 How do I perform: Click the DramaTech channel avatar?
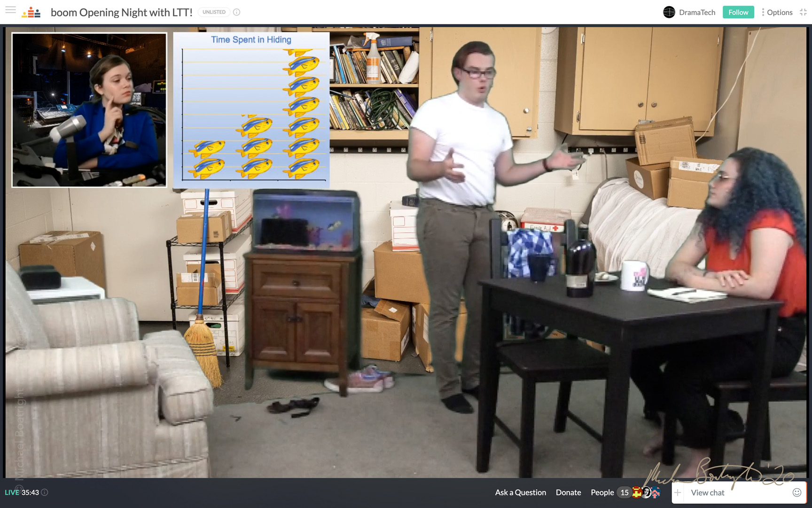[669, 12]
